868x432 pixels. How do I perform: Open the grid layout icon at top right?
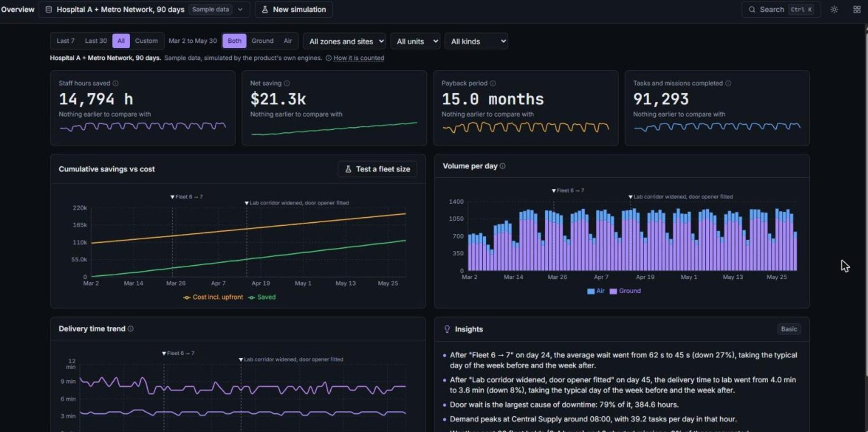[x=857, y=10]
